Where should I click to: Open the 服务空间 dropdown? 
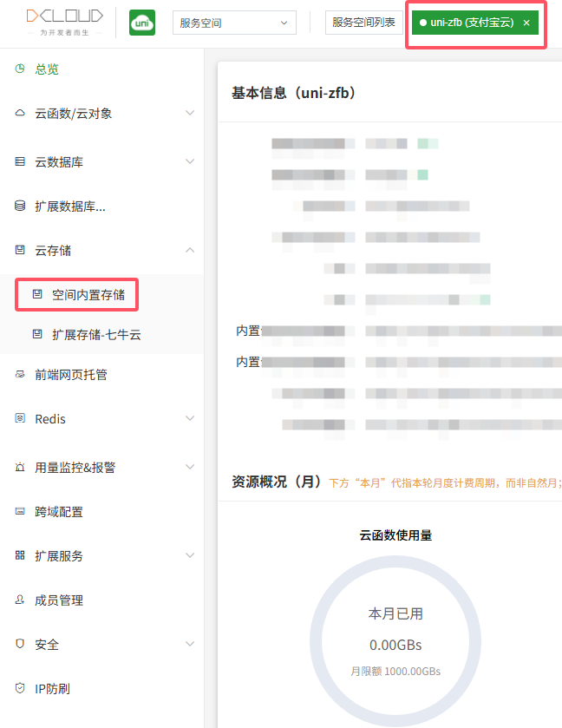pyautogui.click(x=234, y=23)
